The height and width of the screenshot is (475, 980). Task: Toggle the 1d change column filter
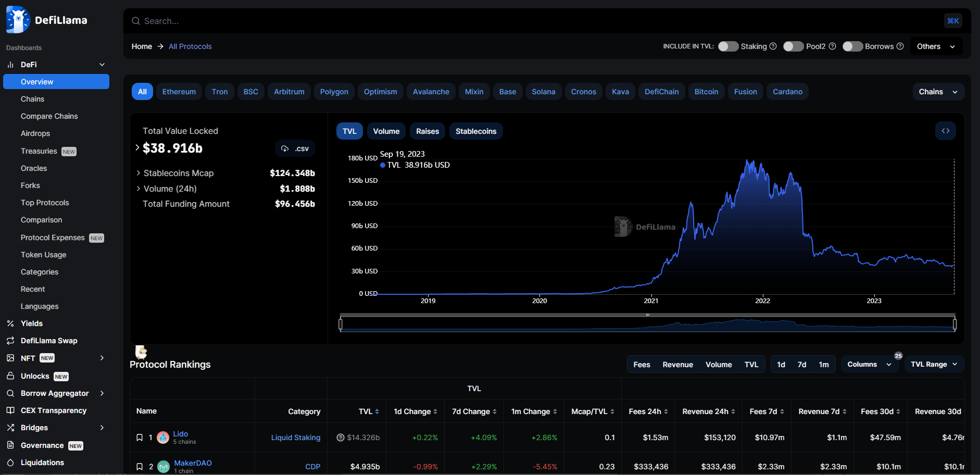click(781, 365)
